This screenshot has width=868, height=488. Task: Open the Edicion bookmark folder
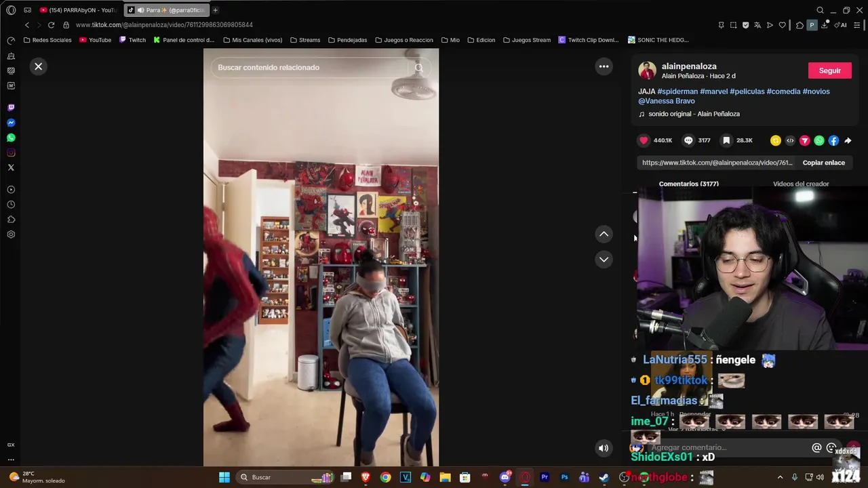481,40
